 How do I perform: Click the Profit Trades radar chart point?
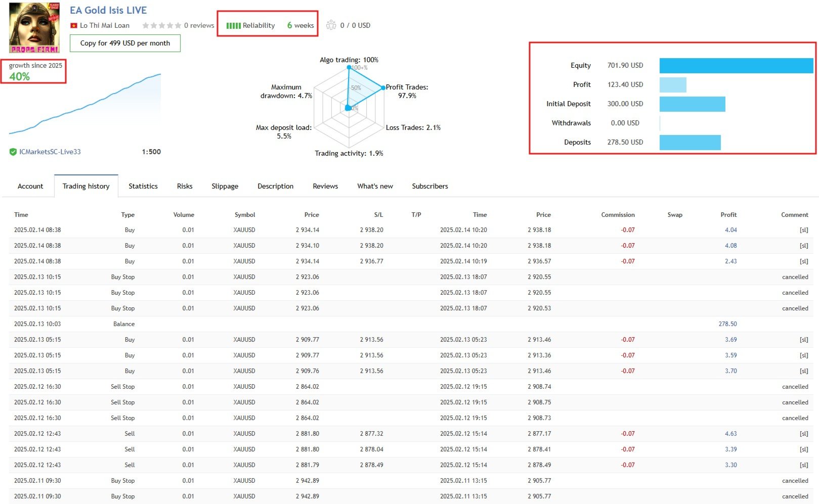(x=383, y=88)
